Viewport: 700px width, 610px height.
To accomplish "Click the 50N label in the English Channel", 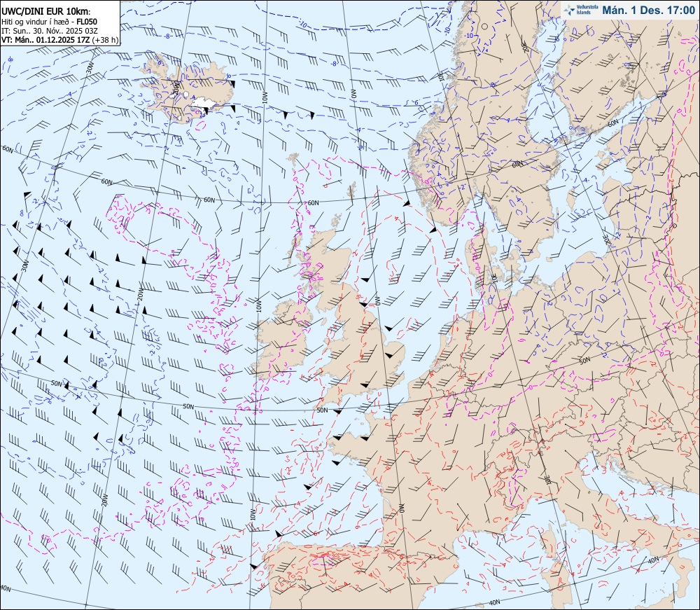I will 322,410.
